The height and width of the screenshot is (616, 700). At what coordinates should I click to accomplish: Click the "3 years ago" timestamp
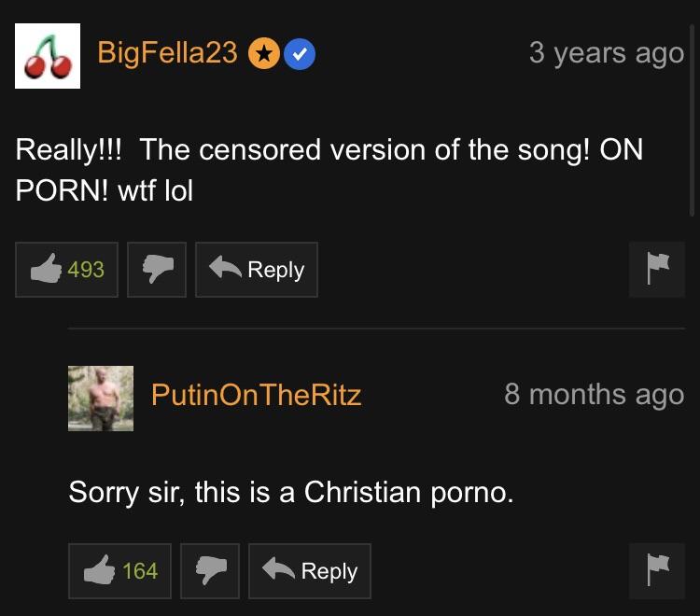click(x=606, y=52)
